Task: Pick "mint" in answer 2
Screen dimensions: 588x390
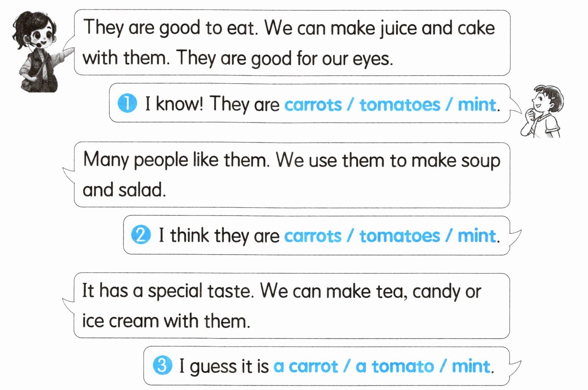Action: pyautogui.click(x=477, y=236)
